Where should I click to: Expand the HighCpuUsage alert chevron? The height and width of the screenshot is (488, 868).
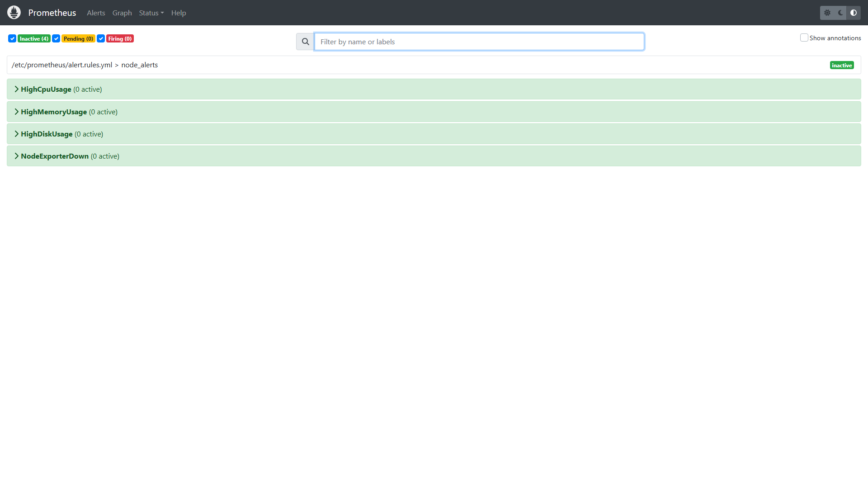pos(17,89)
